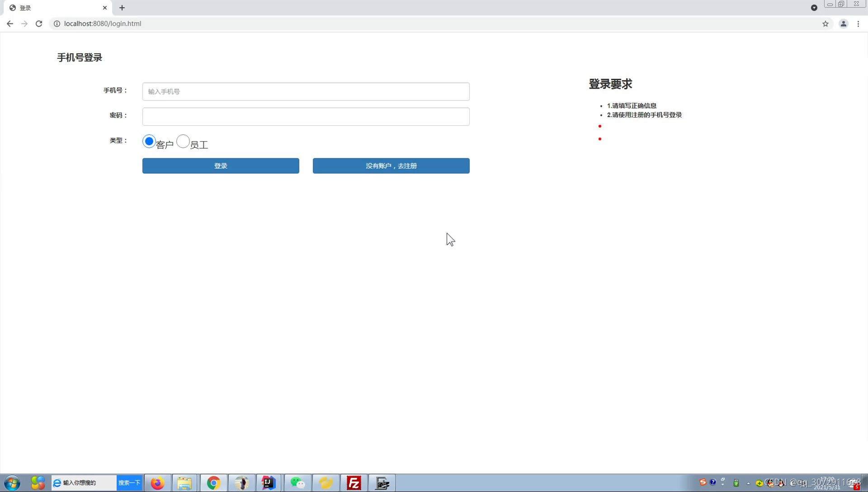Show hidden system tray icons
Image resolution: width=868 pixels, height=492 pixels.
click(748, 483)
